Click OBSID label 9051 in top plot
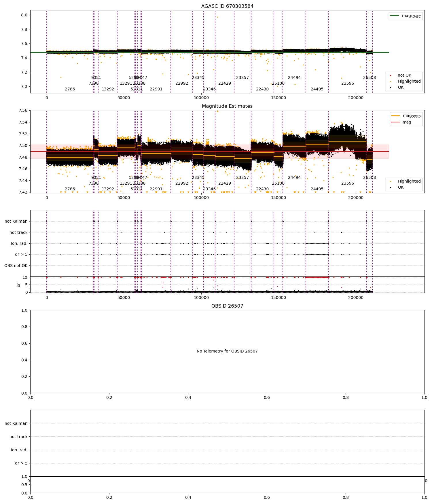Viewport: 432px width, 504px height. pos(96,78)
